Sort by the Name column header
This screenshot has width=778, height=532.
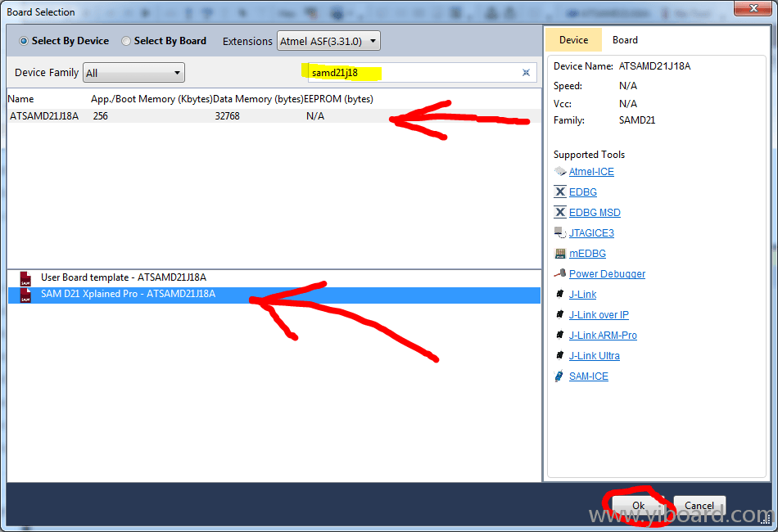point(20,99)
